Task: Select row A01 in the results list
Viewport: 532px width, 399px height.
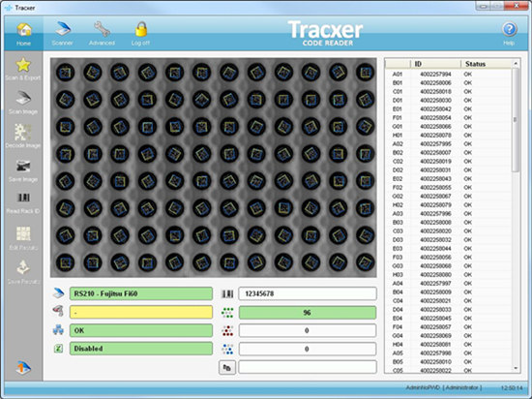Action: [x=448, y=74]
